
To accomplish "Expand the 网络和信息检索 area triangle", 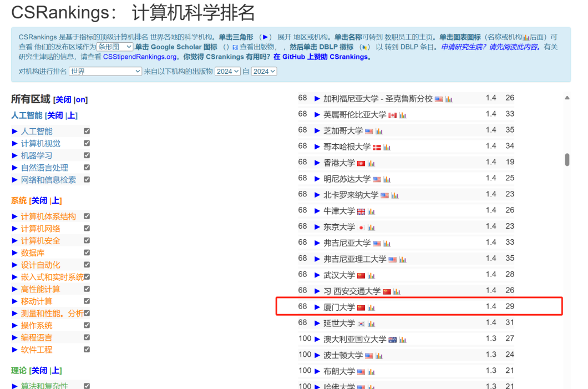I will (14, 180).
